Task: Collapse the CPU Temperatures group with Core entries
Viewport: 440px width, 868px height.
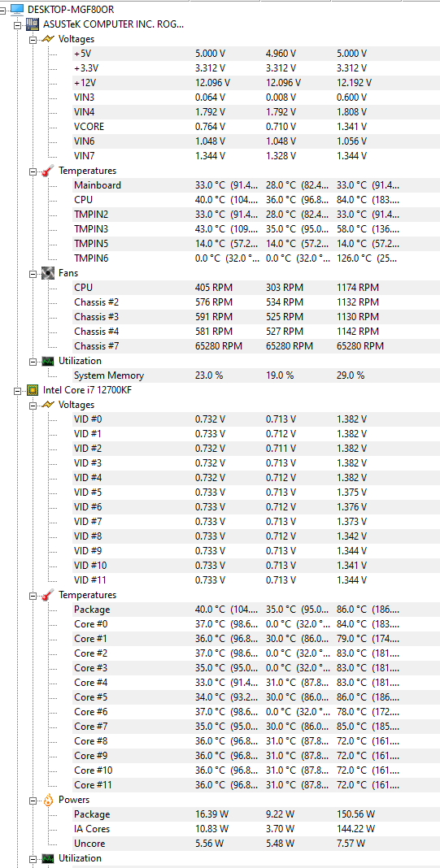Action: click(x=33, y=596)
